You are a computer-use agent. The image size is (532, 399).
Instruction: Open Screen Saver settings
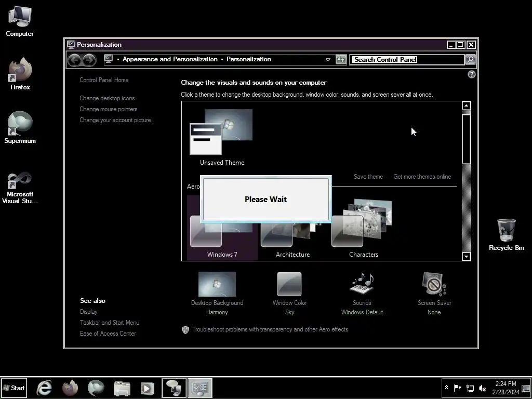(x=434, y=294)
